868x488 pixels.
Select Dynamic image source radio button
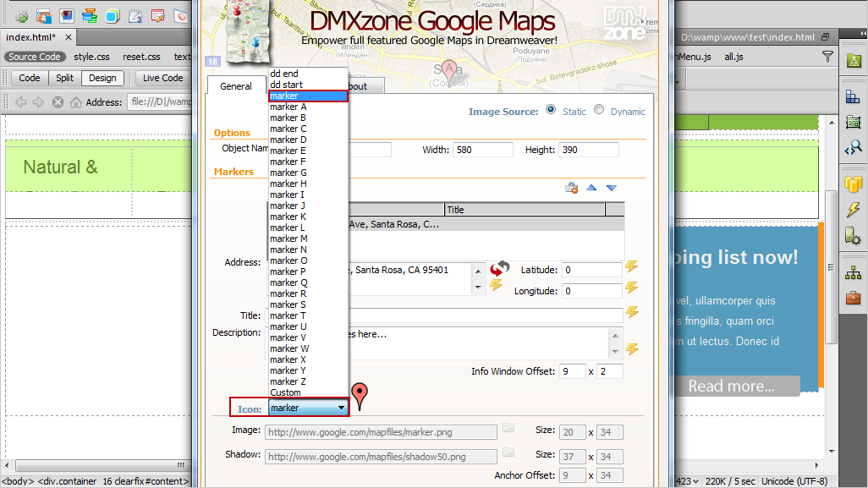click(x=599, y=110)
